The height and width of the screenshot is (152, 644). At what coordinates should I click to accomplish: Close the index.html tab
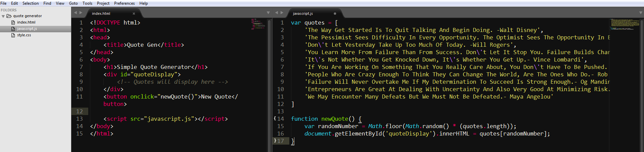134,13
